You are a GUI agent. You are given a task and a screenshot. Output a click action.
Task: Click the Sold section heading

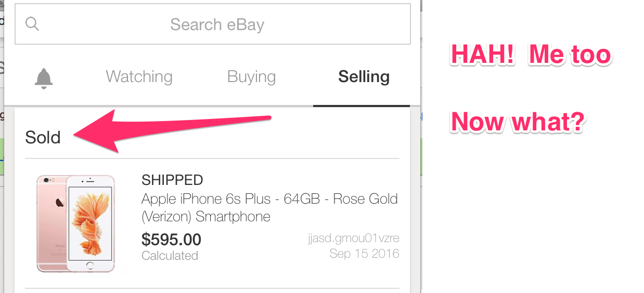43,137
